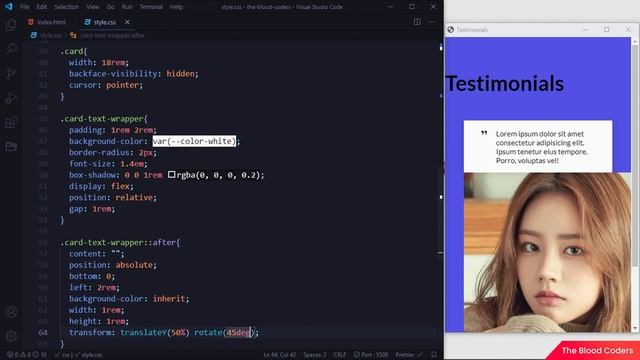Open the Terminal menu
640x360 pixels.
click(151, 7)
